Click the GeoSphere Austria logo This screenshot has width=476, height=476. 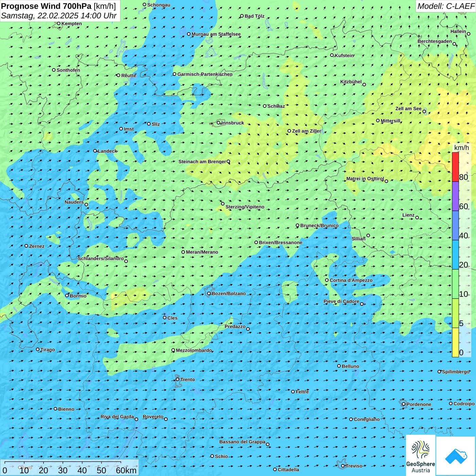421,455
